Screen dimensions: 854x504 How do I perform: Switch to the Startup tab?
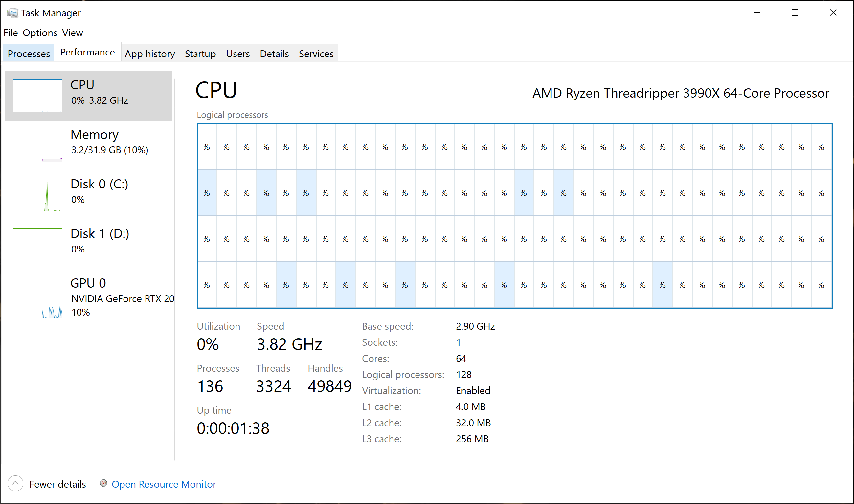coord(200,54)
